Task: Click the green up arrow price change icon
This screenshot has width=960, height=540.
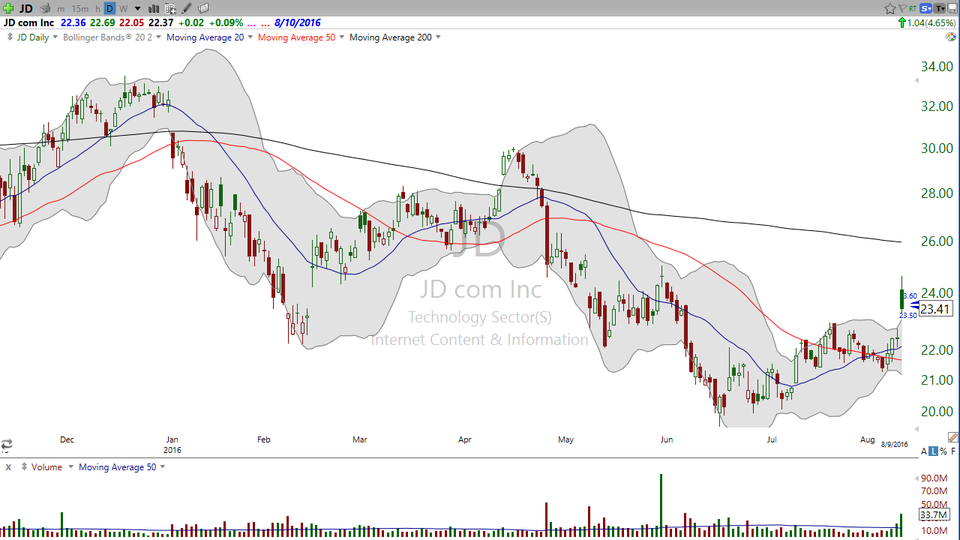Action: coord(902,23)
